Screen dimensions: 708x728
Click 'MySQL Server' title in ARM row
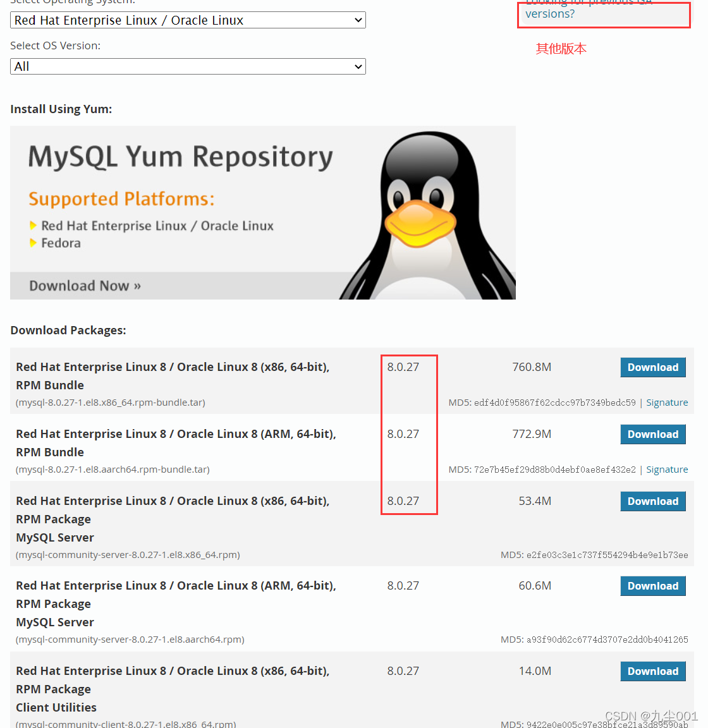pos(55,622)
